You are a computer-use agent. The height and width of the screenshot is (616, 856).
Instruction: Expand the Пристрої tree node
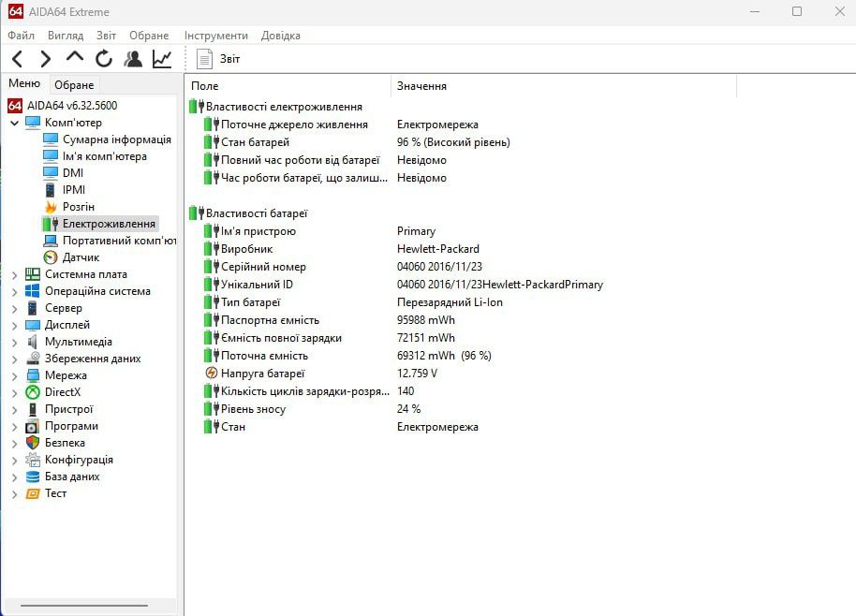15,410
